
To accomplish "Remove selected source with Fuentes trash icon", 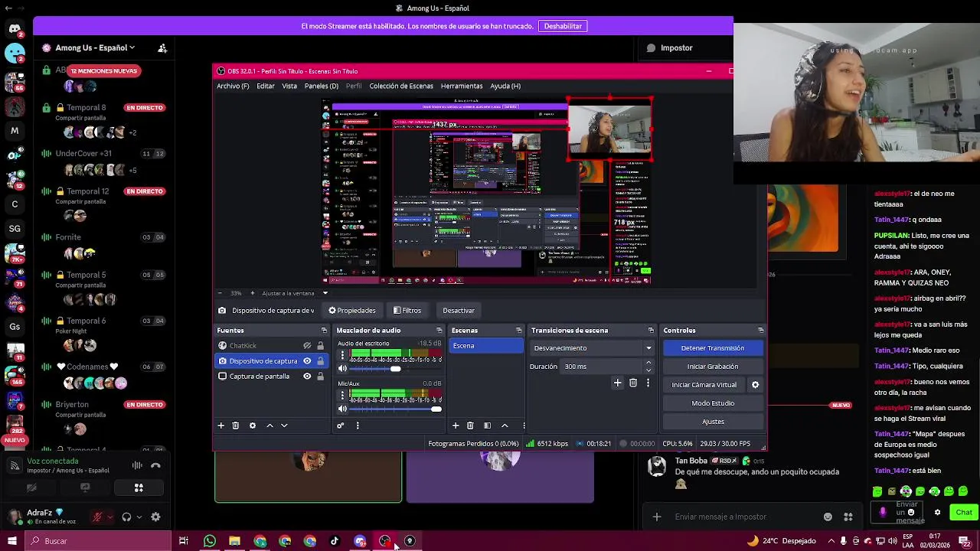I will coord(235,425).
